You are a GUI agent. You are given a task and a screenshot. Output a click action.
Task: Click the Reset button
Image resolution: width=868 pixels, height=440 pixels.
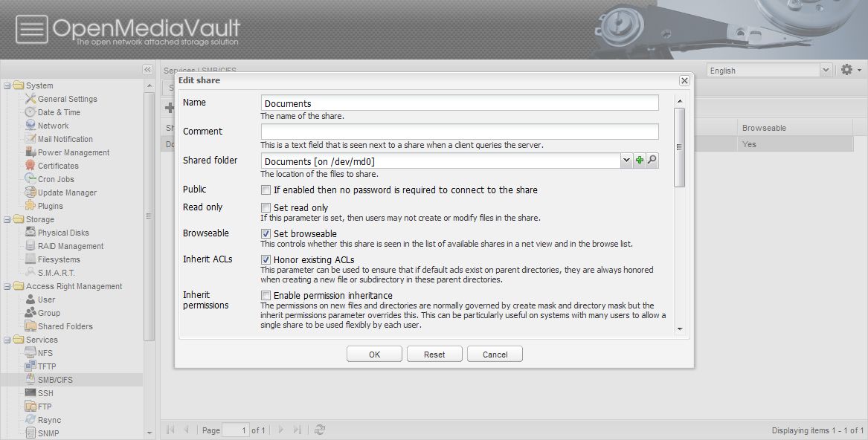coord(434,355)
